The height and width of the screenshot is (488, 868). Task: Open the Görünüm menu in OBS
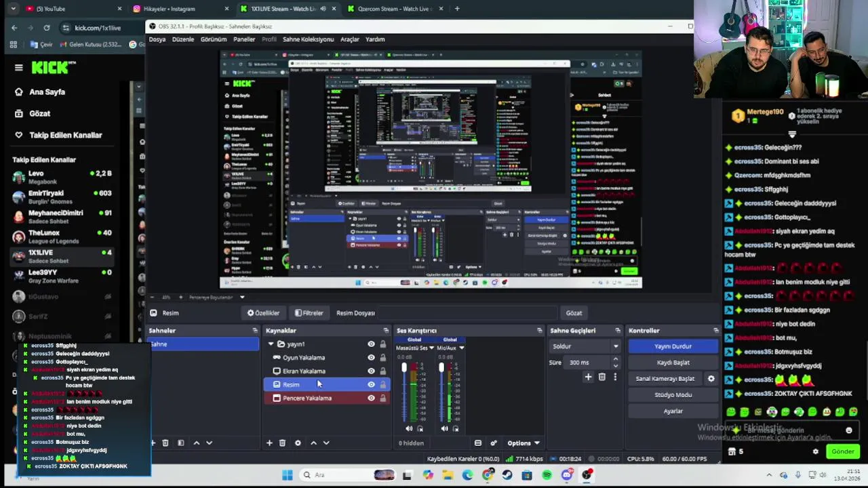tap(214, 39)
